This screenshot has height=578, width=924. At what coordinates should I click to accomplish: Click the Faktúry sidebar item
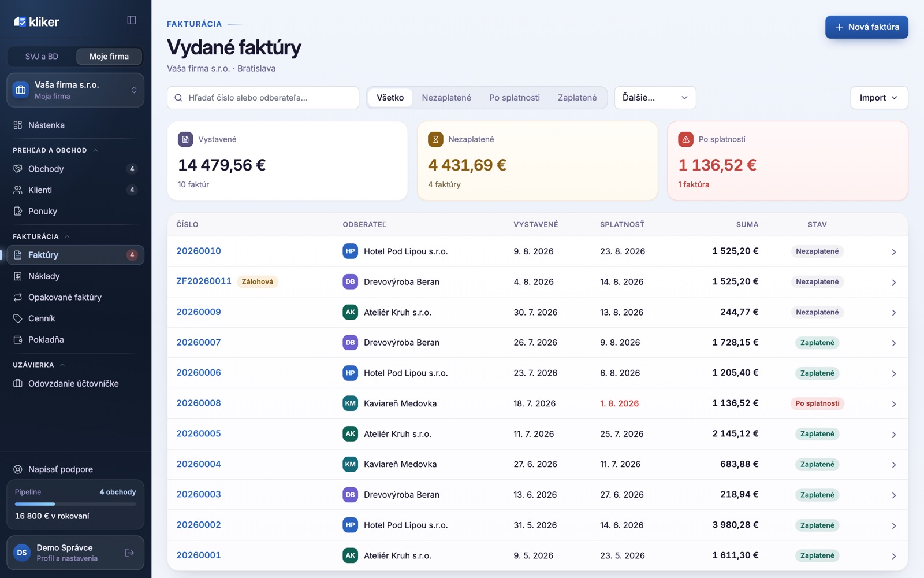click(x=75, y=255)
